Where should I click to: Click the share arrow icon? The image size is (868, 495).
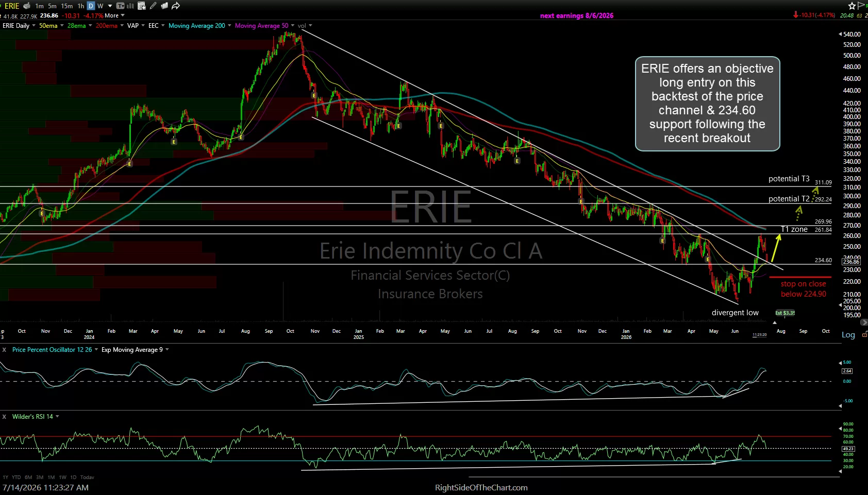click(176, 6)
